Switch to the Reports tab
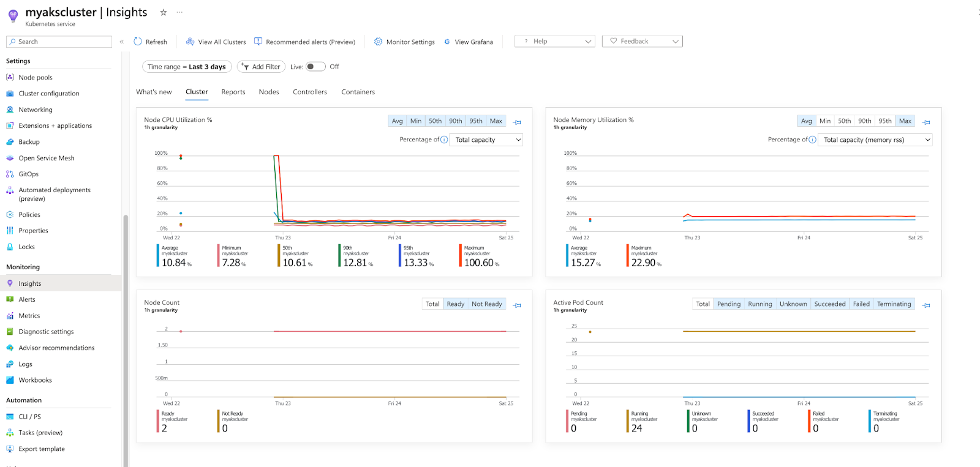980x467 pixels. coord(233,92)
